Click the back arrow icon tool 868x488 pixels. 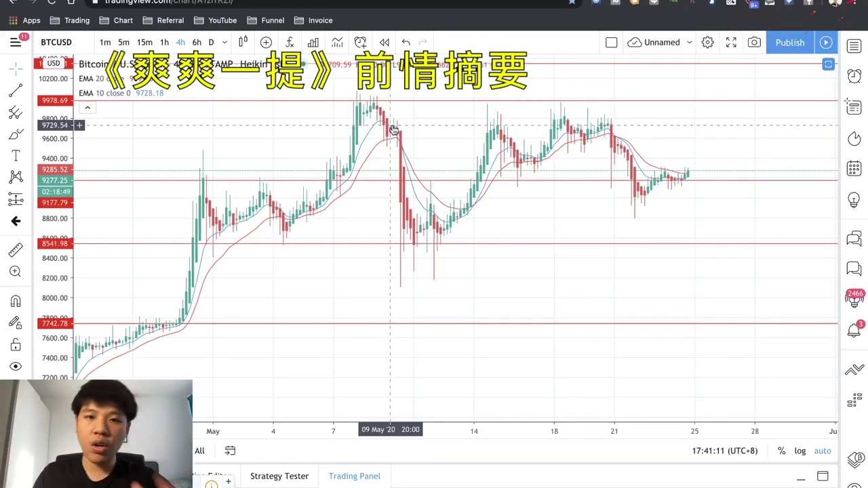click(16, 221)
